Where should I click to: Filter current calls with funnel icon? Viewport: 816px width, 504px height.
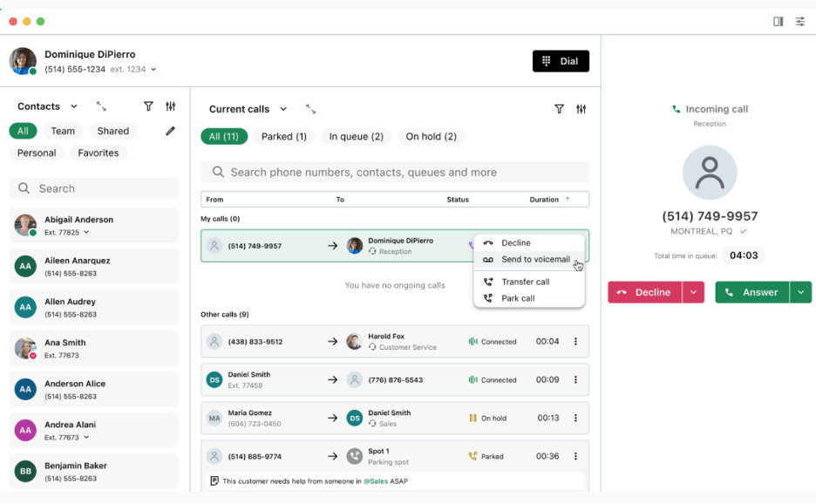[x=559, y=109]
